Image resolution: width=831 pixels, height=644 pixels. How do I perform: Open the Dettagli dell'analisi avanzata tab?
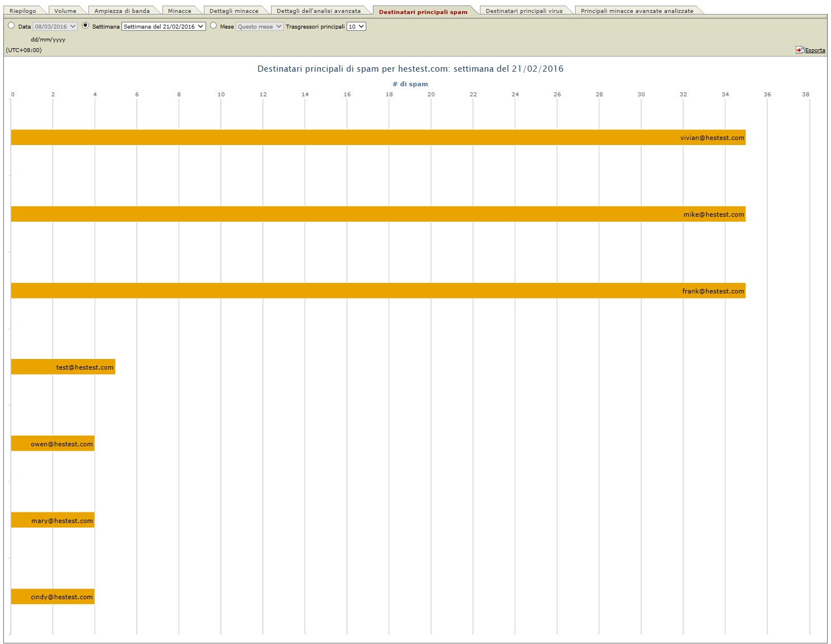(x=318, y=11)
